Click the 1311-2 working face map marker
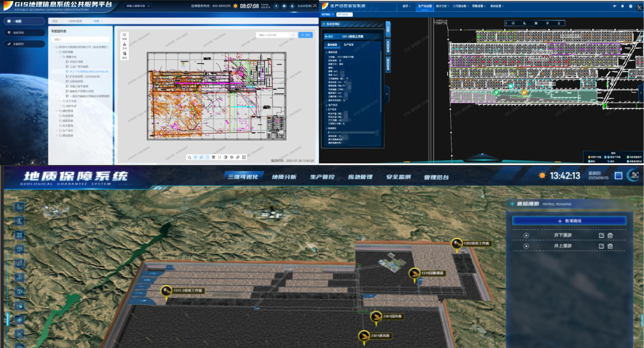This screenshot has width=644, height=348. pos(167,291)
